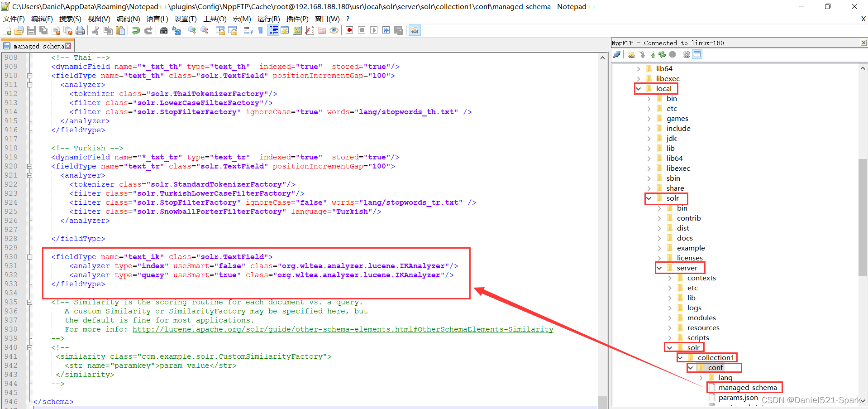
Task: Open the 设置(T) menu
Action: (186, 19)
